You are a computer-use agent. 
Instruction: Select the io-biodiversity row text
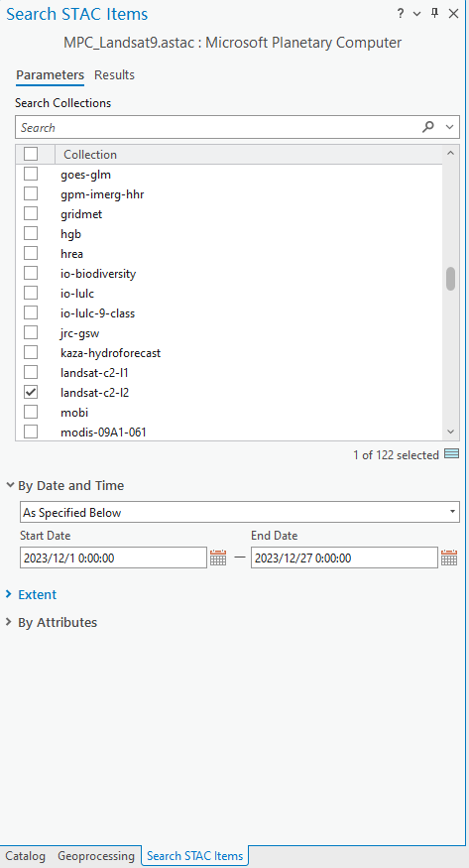point(98,274)
